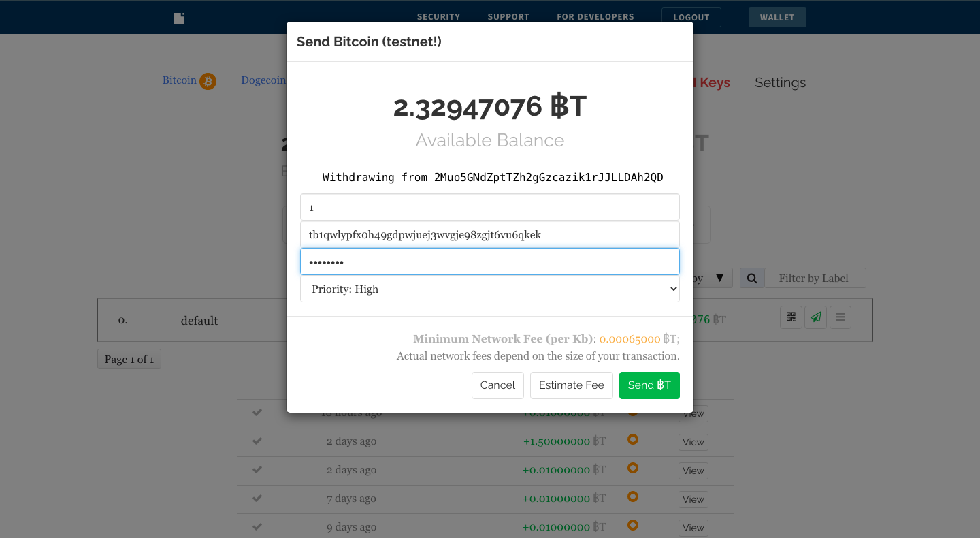Viewport: 980px width, 538px height.
Task: Open the address row options menu icon
Action: pos(840,317)
